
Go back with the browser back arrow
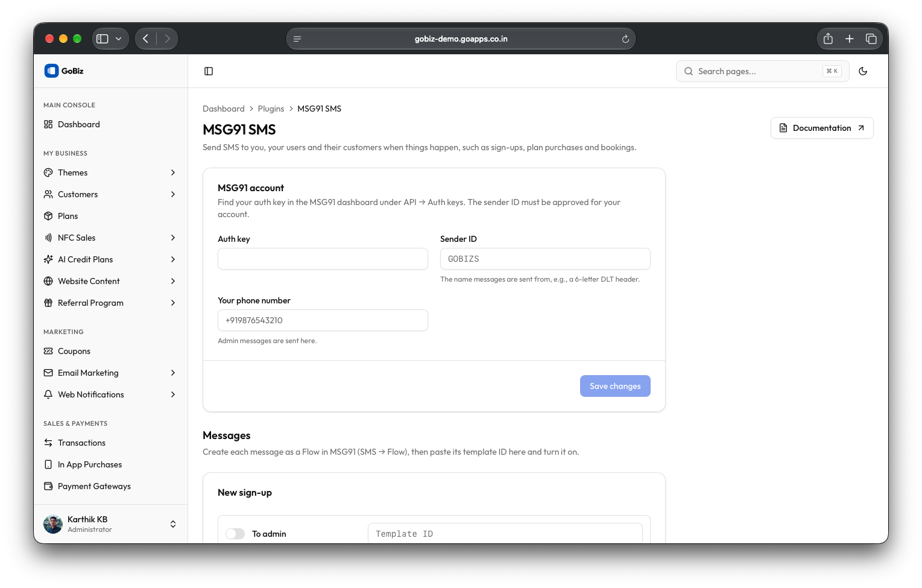pyautogui.click(x=146, y=39)
